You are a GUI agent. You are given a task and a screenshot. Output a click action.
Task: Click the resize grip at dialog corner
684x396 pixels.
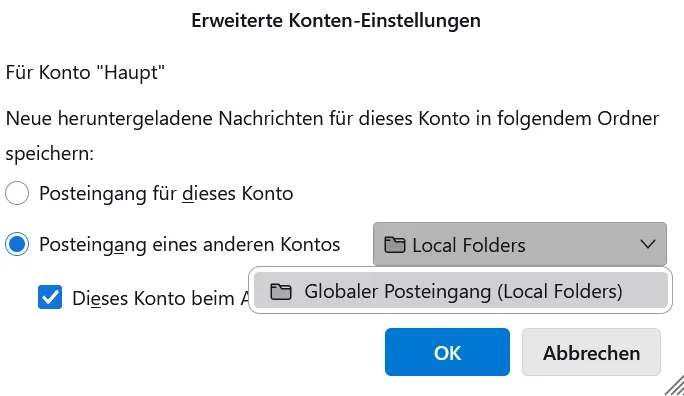[675, 386]
